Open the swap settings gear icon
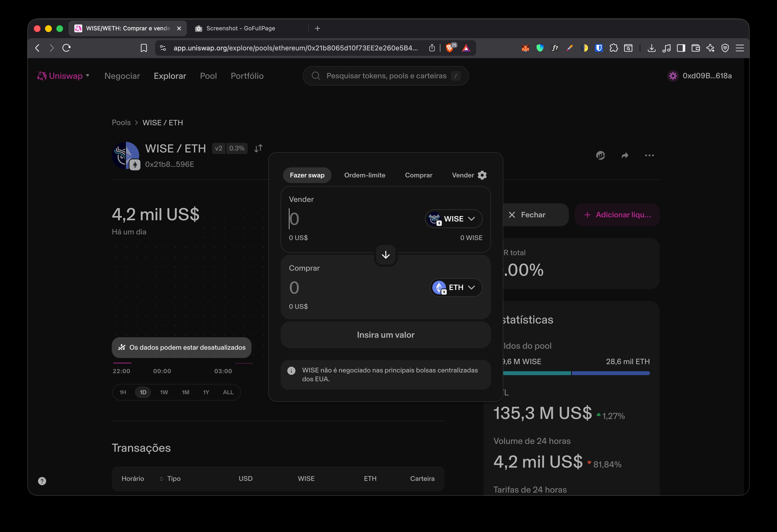Screen dimensions: 777x532 pos(482,175)
